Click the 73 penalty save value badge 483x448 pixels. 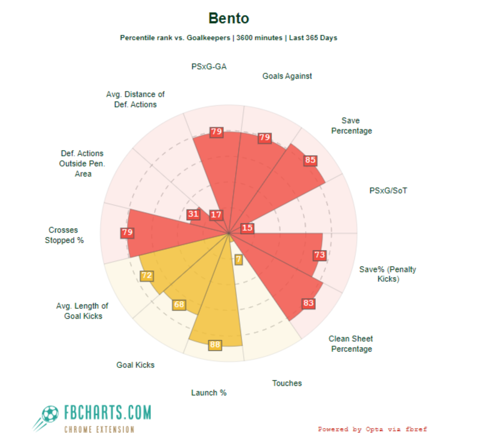pos(320,255)
